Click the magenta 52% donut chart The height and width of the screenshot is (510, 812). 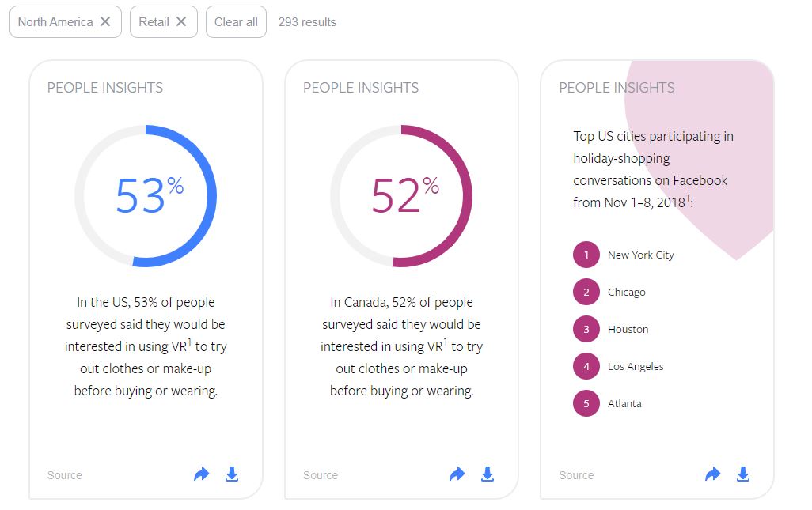click(401, 196)
